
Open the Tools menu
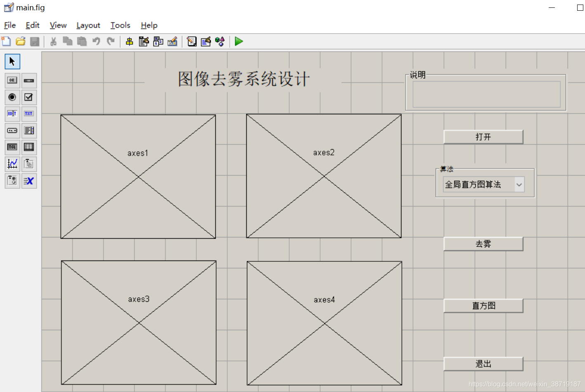(x=120, y=25)
